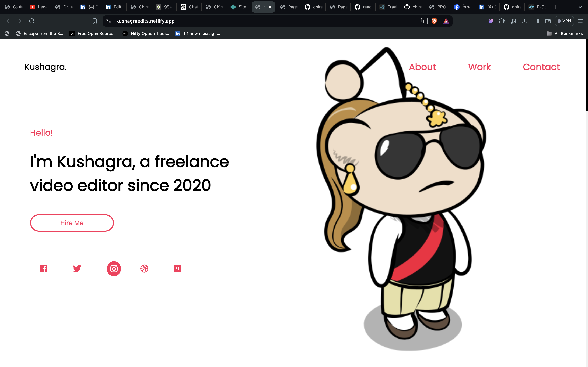Open the Medium social icon

[x=177, y=268]
